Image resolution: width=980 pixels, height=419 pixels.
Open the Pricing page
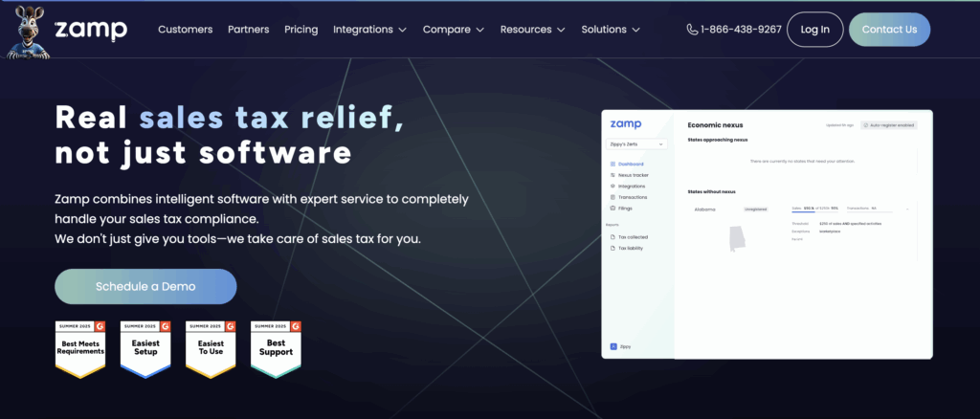click(301, 30)
